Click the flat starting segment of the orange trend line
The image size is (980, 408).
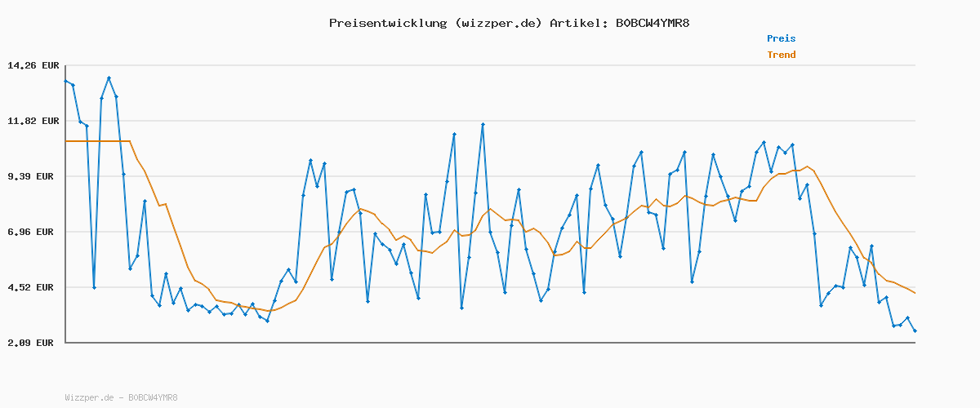(96, 141)
